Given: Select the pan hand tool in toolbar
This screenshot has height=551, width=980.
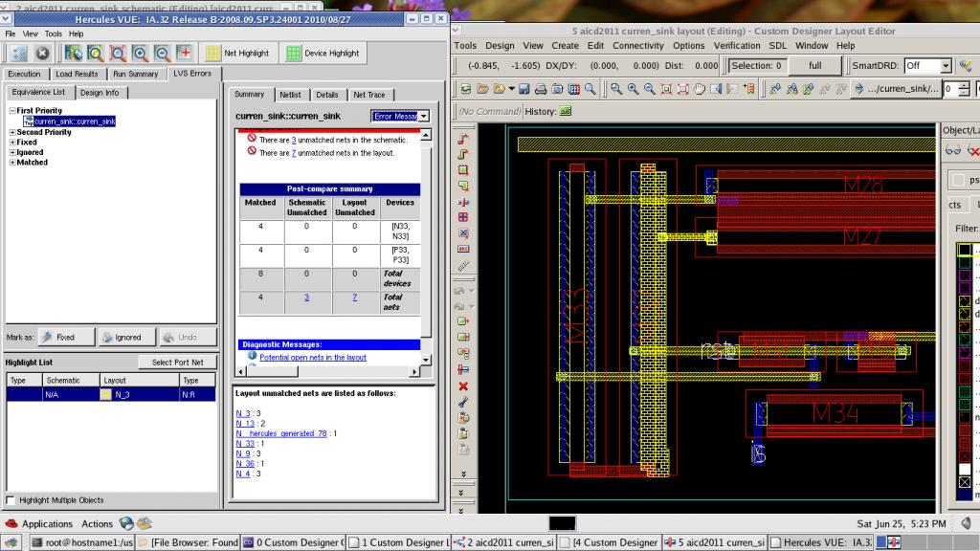Looking at the screenshot, I should click(702, 89).
